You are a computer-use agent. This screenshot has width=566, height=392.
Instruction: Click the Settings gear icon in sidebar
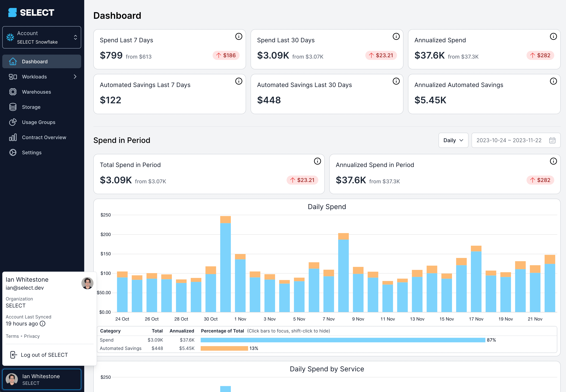tap(13, 153)
